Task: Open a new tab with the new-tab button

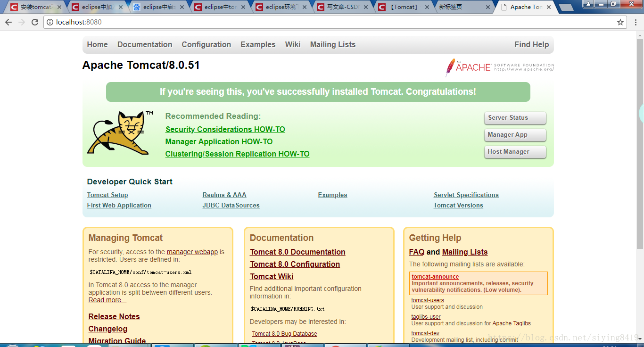Action: (x=566, y=8)
